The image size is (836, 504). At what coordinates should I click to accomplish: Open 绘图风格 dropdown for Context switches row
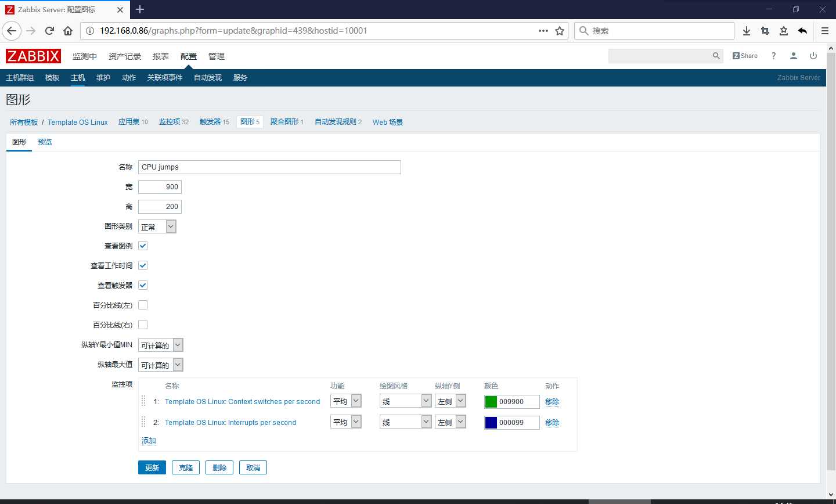(x=406, y=401)
